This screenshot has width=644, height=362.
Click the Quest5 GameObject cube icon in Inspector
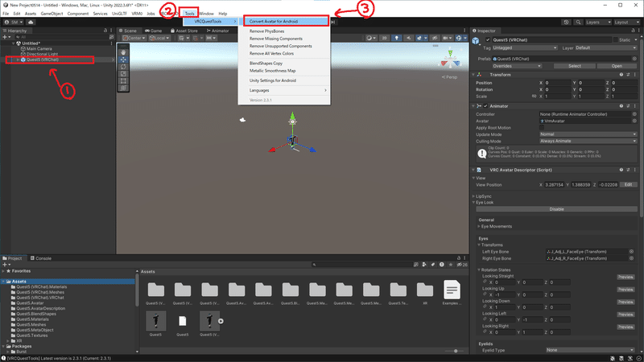click(x=476, y=40)
